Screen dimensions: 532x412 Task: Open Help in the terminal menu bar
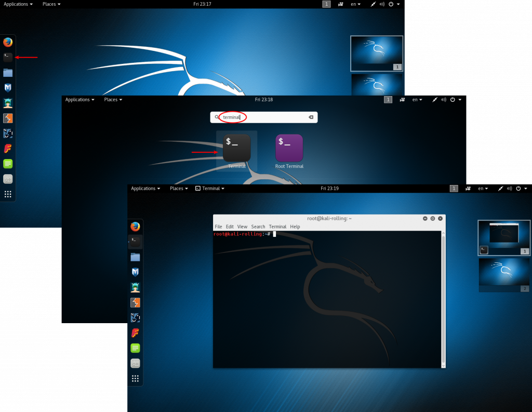coord(295,227)
